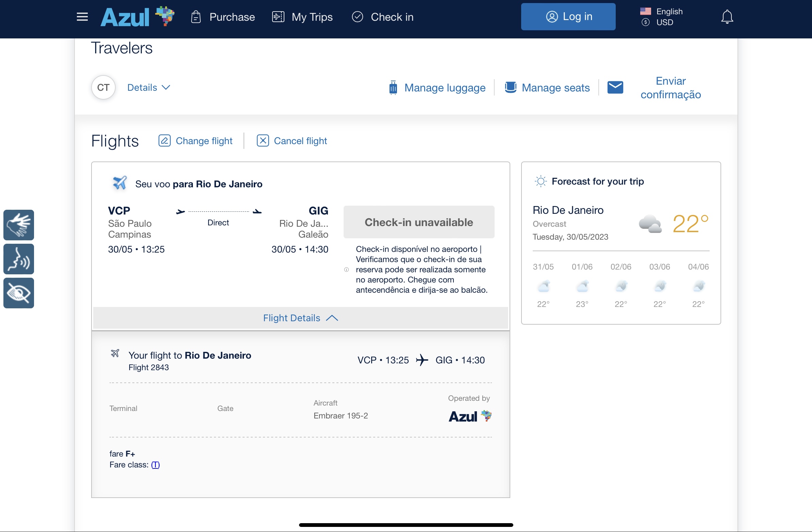Go to My Trips
This screenshot has width=812, height=532.
[x=302, y=17]
